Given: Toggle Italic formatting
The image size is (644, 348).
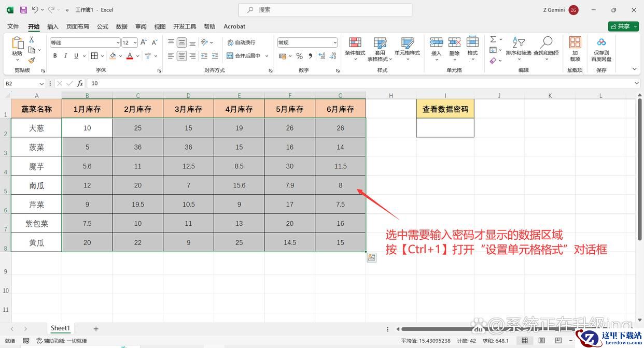Looking at the screenshot, I should 66,56.
